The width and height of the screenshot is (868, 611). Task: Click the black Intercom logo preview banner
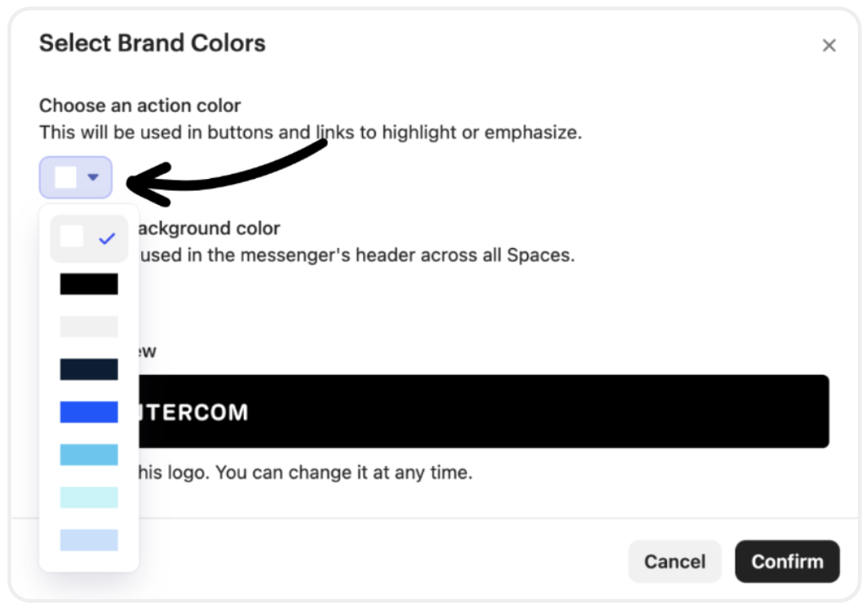[x=483, y=411]
